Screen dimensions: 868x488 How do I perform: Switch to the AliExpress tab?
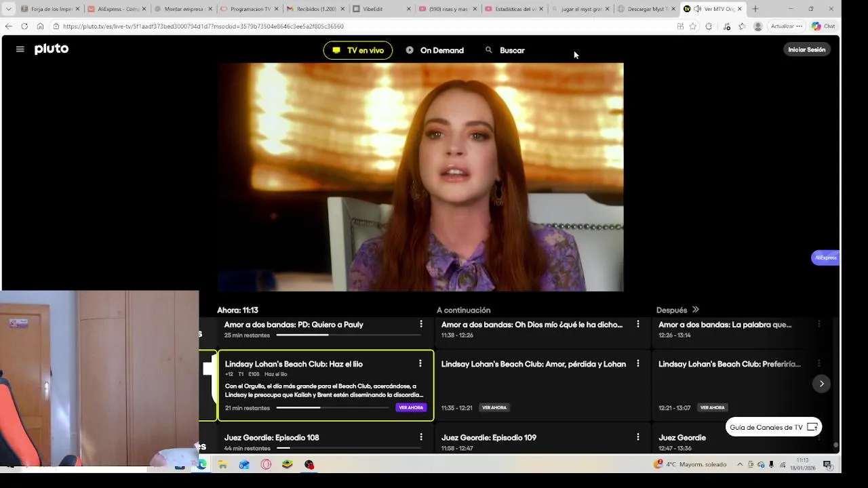pos(116,9)
